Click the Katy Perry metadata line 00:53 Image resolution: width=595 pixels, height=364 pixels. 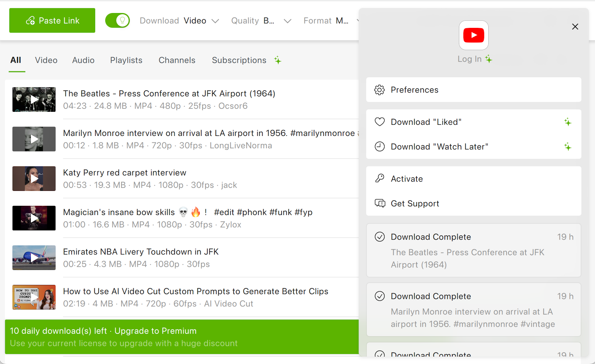pos(150,185)
